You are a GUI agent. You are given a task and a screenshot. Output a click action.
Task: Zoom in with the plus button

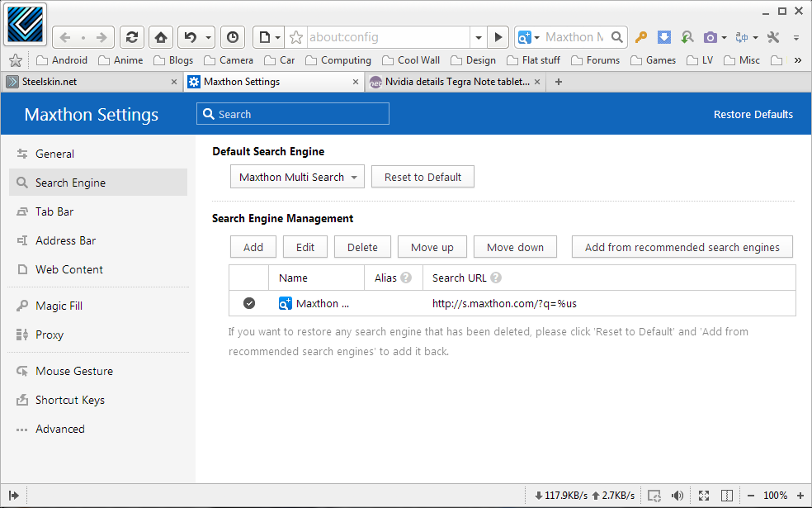[x=800, y=496]
